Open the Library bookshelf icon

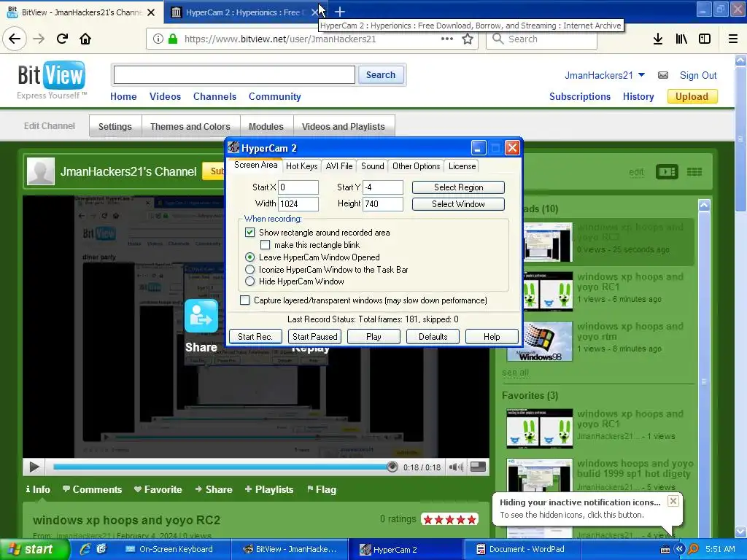681,39
